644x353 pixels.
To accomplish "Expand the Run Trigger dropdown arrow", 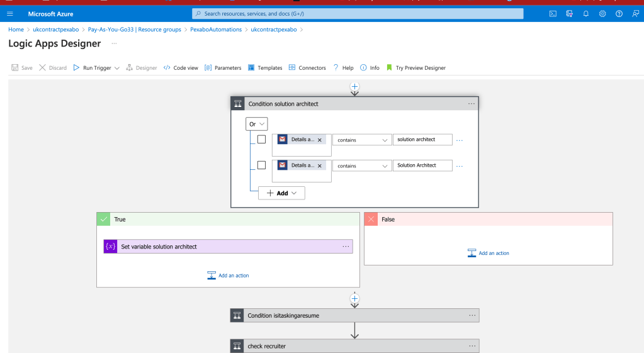I will pyautogui.click(x=117, y=68).
